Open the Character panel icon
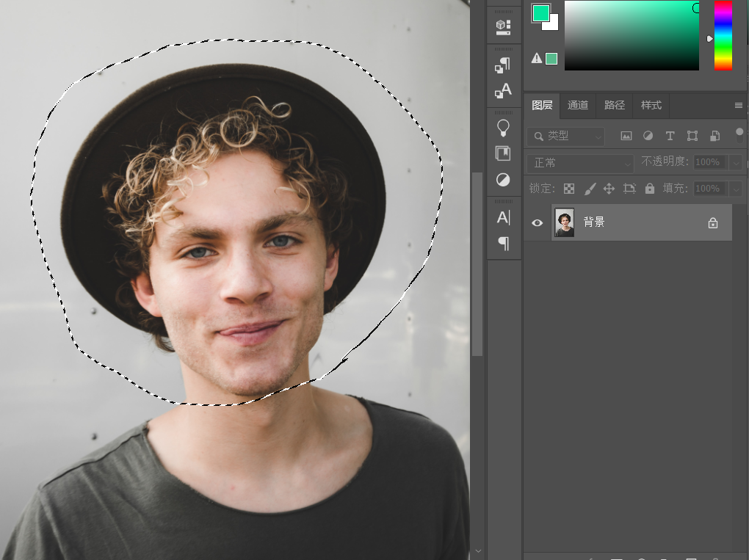 click(x=504, y=218)
